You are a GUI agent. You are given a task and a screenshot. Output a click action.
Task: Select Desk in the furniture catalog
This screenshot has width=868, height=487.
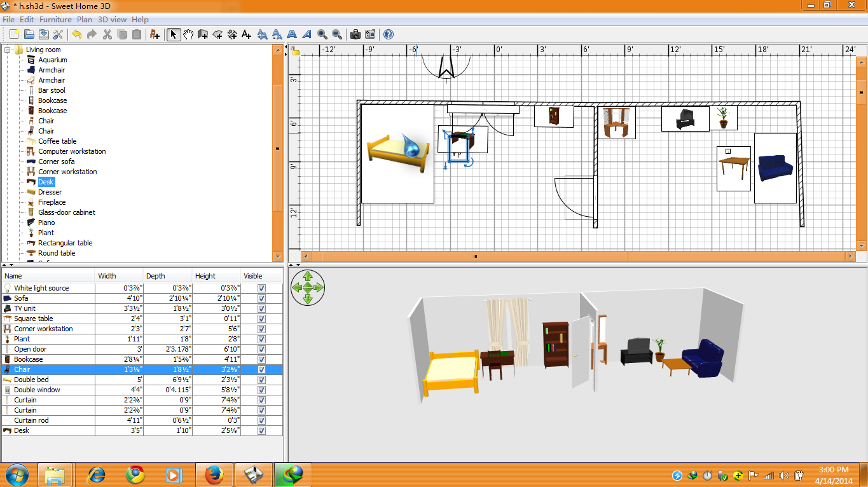tap(46, 182)
